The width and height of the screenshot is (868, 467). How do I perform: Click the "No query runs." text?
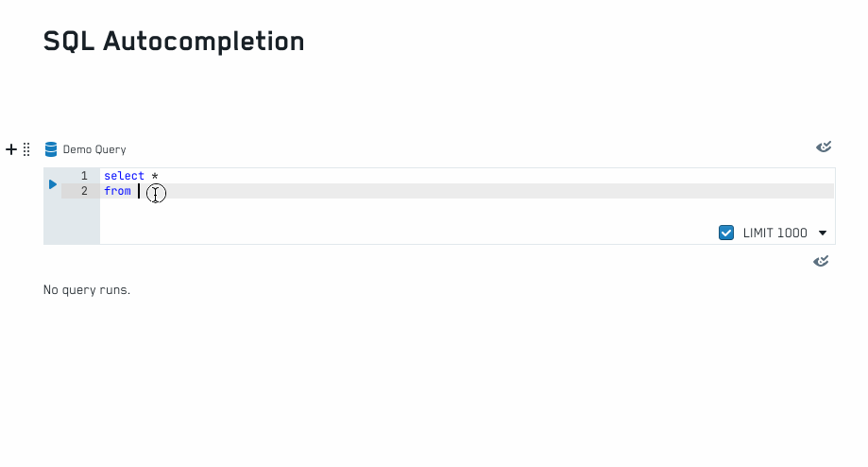pos(87,289)
